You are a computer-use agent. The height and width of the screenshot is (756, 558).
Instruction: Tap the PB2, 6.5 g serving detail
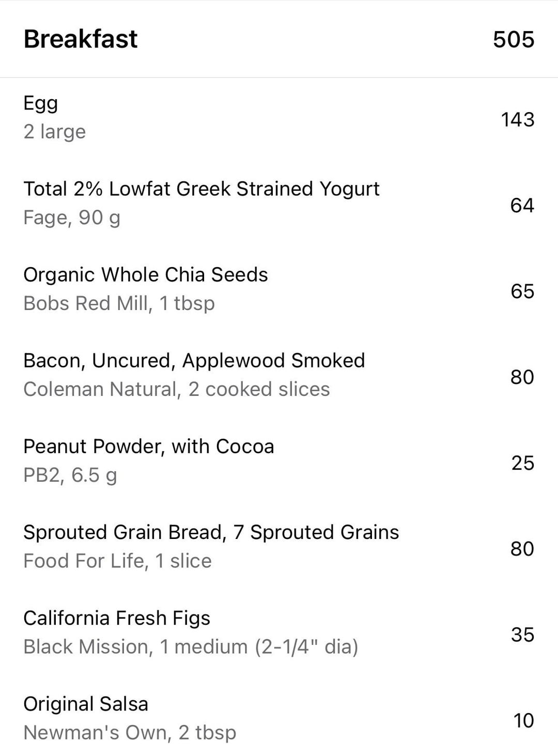tap(70, 475)
